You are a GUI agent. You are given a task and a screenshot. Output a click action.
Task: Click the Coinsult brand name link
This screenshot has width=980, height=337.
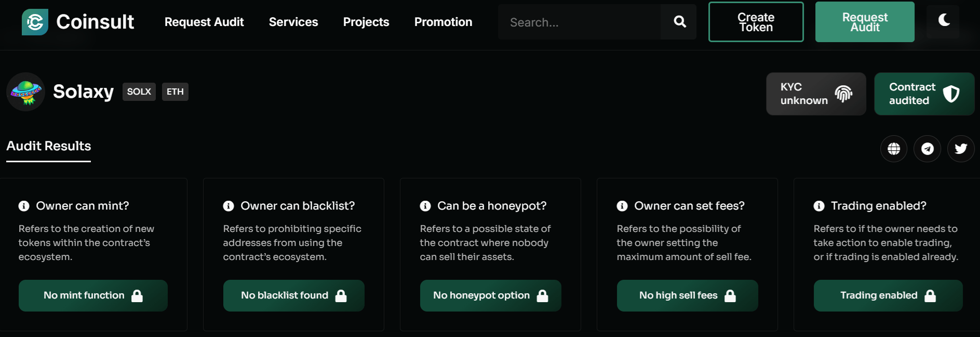pyautogui.click(x=95, y=22)
